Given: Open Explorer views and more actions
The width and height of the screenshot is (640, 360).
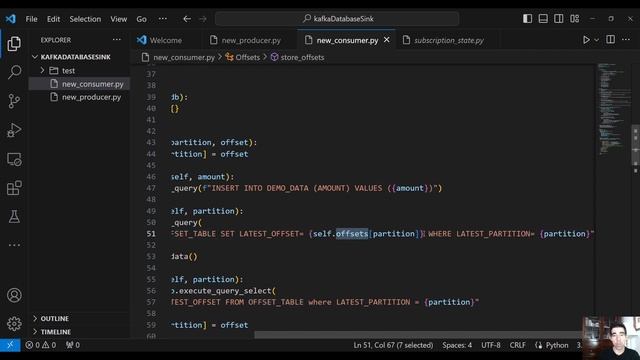Looking at the screenshot, I should click(117, 40).
